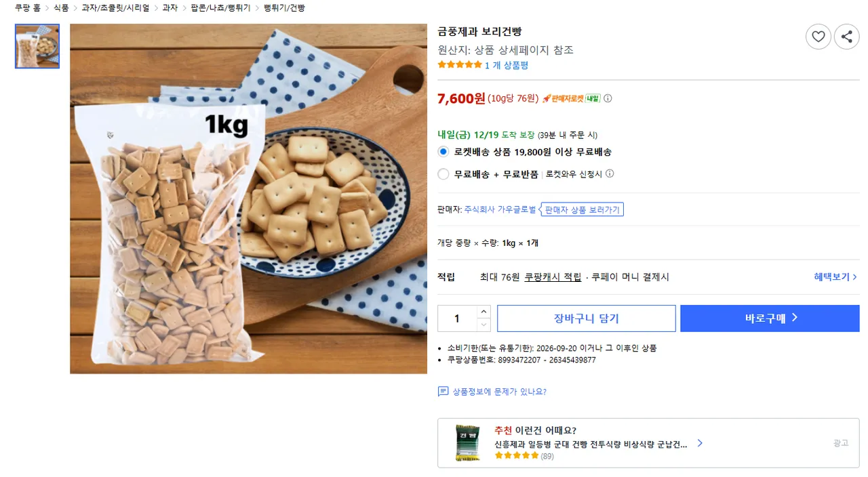The width and height of the screenshot is (868, 477).
Task: Add the product to the wishlist heart
Action: coord(818,37)
